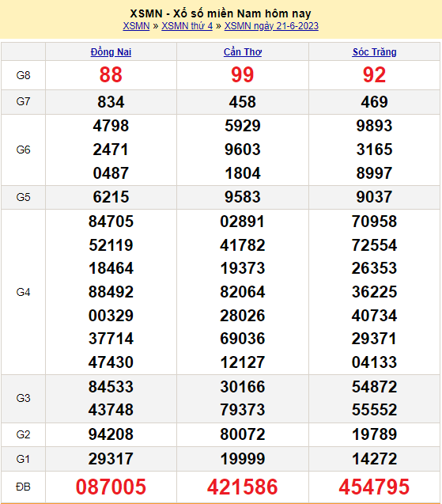Open the XSMN ngày 21-6-2023 link

tap(271, 25)
